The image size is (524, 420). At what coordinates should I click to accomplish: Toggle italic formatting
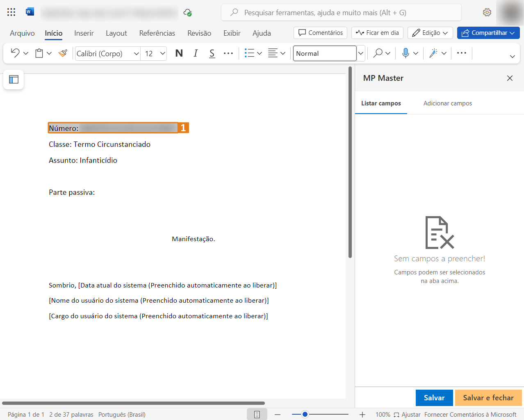point(196,53)
